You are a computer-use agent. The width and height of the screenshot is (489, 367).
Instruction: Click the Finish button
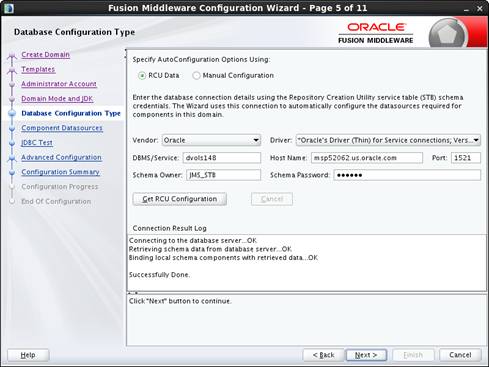click(x=413, y=355)
